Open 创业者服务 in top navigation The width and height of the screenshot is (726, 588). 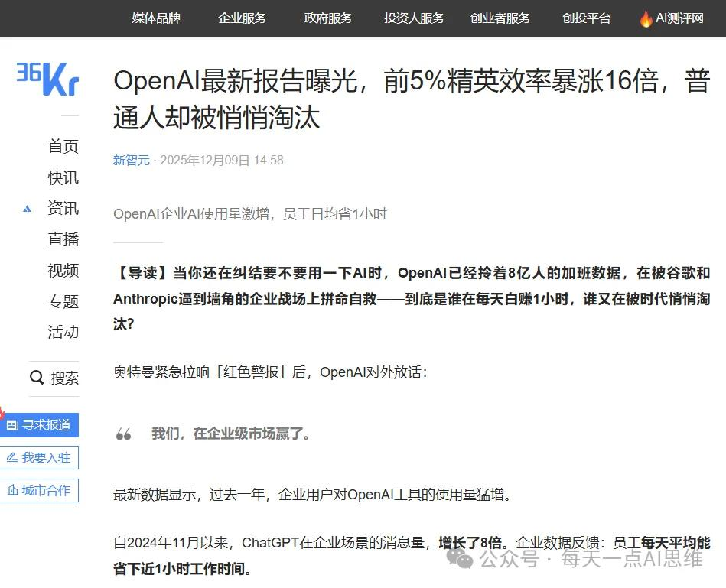click(x=500, y=18)
